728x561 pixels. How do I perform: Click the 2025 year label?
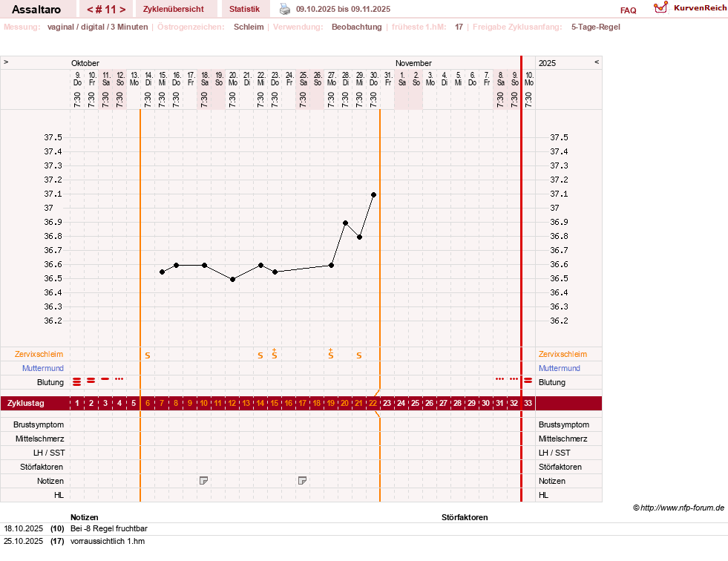click(x=547, y=63)
